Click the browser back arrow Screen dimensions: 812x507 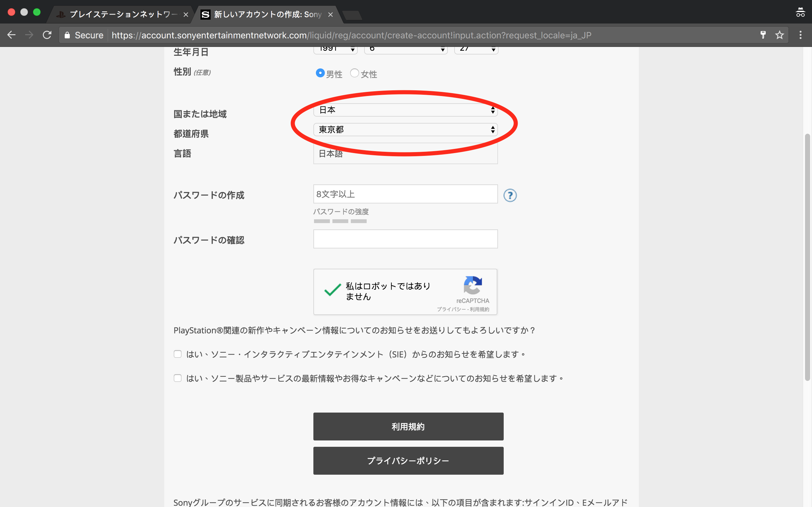12,35
